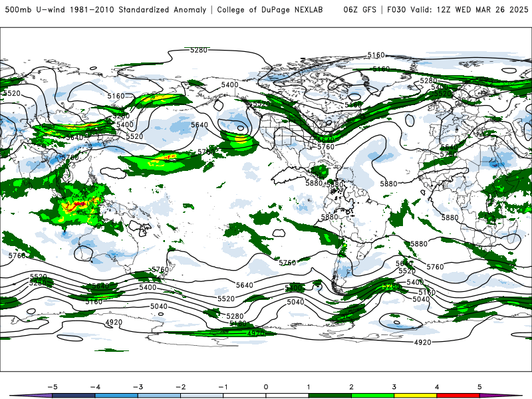
Task: Click the bright green 2 to 3 colorbar segment
Action: pos(372,396)
